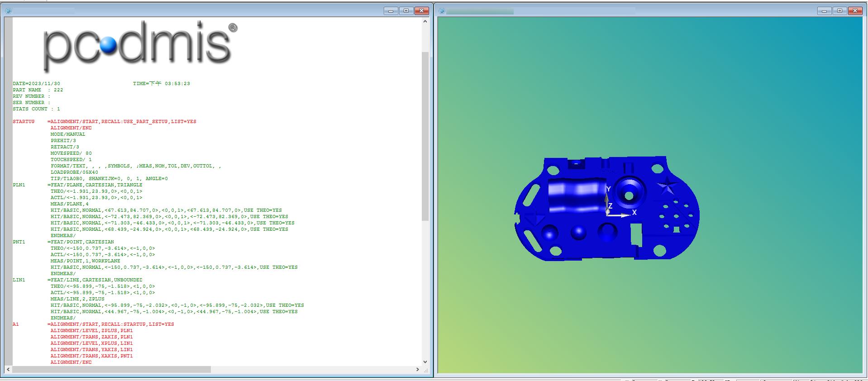Click the report's horizontal scrollbar left arrow

pyautogui.click(x=8, y=370)
